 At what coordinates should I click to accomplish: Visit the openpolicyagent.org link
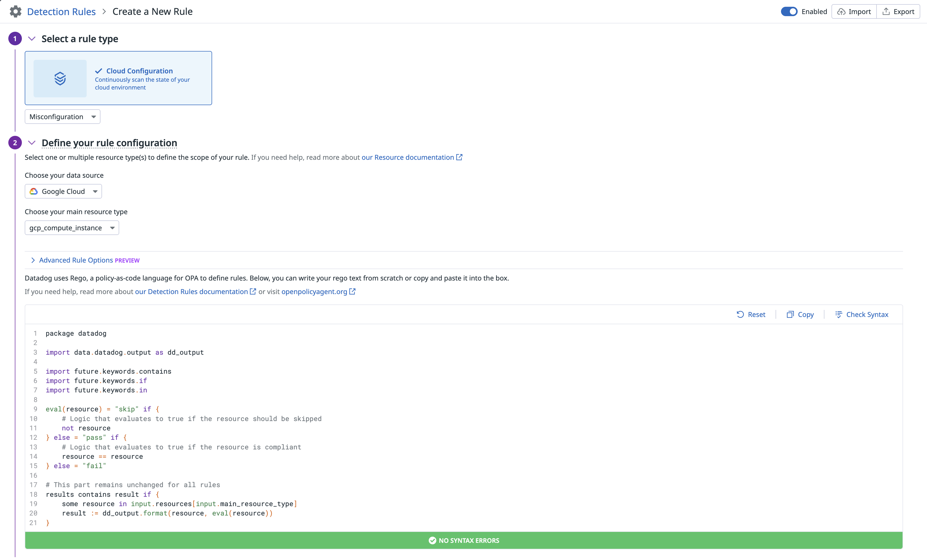(314, 291)
